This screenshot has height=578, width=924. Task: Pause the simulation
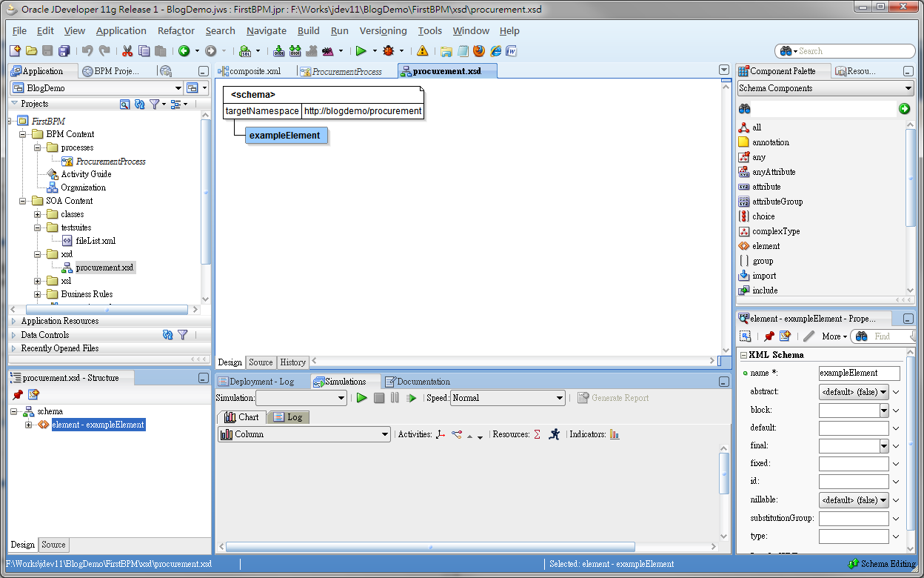click(394, 398)
